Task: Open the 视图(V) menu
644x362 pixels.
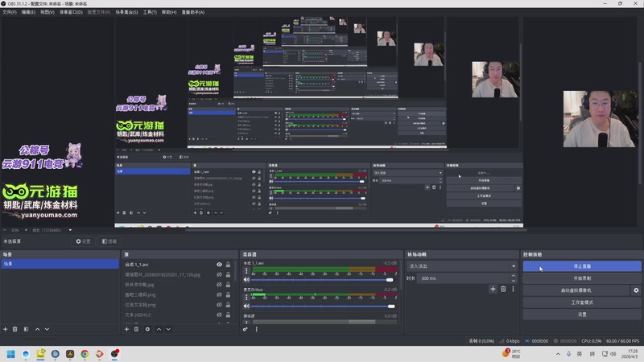Action: [x=47, y=12]
